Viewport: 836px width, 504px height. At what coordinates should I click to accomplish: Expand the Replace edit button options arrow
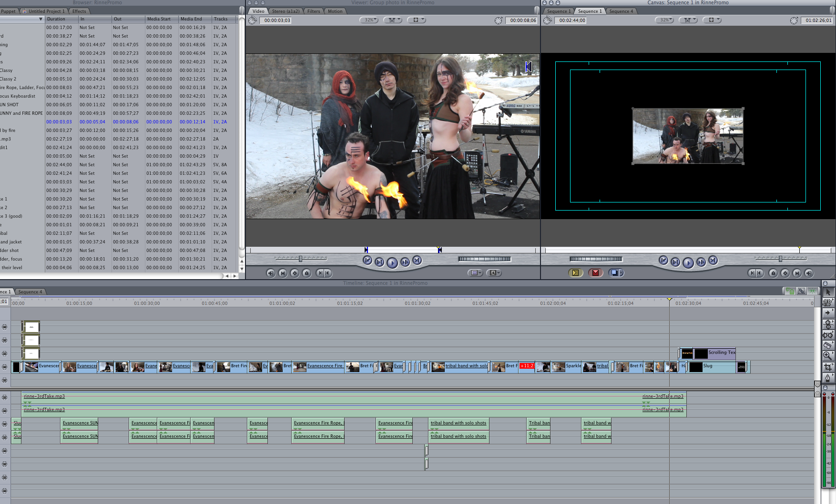(x=622, y=273)
